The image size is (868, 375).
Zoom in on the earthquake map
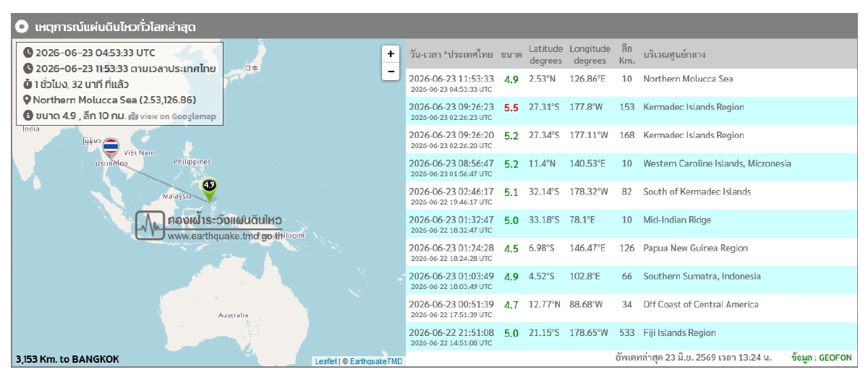click(391, 54)
